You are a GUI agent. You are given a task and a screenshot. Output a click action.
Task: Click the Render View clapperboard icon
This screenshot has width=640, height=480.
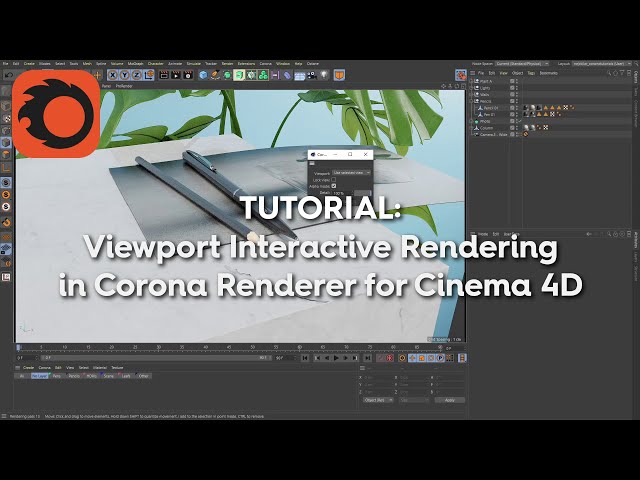(164, 75)
